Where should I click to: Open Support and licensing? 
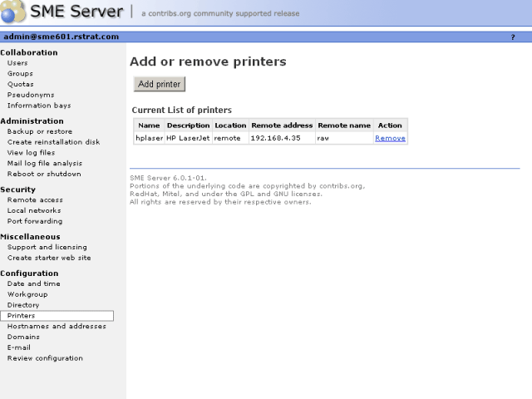pyautogui.click(x=47, y=248)
